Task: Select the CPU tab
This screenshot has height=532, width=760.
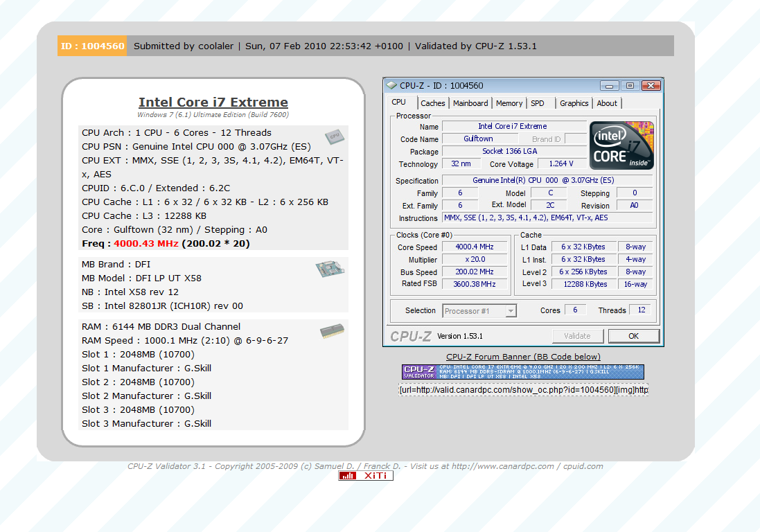Action: tap(399, 103)
